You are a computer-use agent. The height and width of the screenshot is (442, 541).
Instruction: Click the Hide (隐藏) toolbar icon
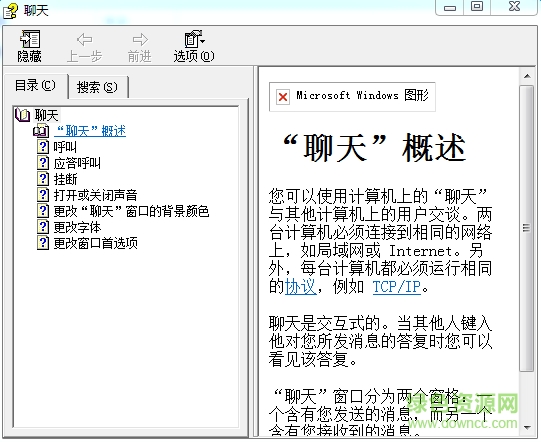[30, 39]
